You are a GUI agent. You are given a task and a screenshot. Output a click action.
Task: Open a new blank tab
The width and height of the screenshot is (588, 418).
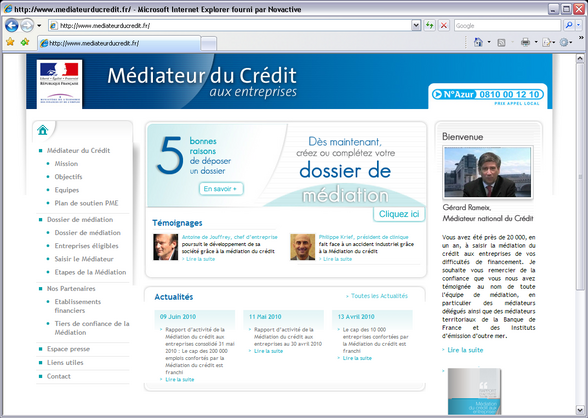[208, 43]
